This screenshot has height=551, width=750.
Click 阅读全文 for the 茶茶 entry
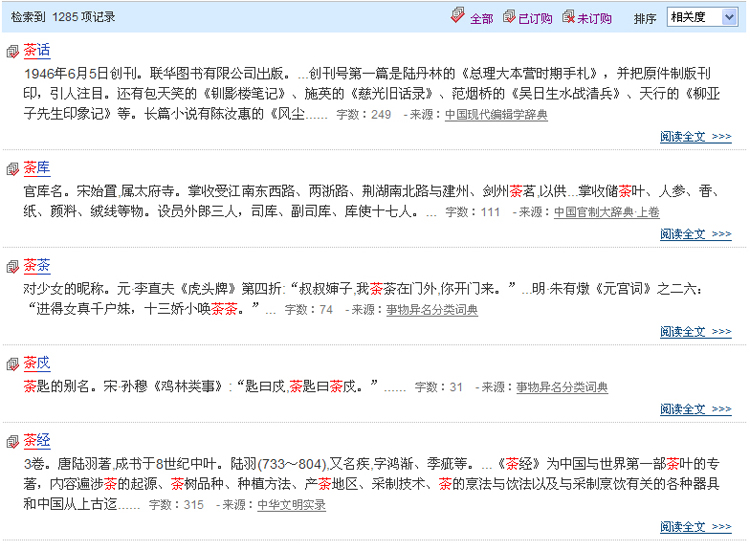tap(695, 332)
